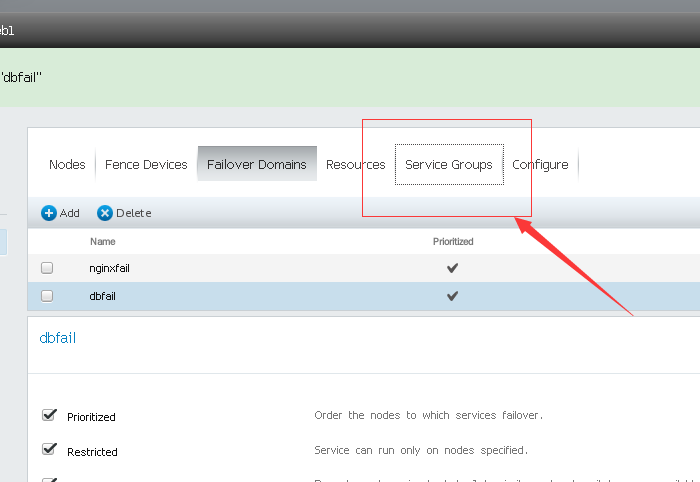700x482 pixels.
Task: Click the blue X Delete icon
Action: pyautogui.click(x=105, y=213)
